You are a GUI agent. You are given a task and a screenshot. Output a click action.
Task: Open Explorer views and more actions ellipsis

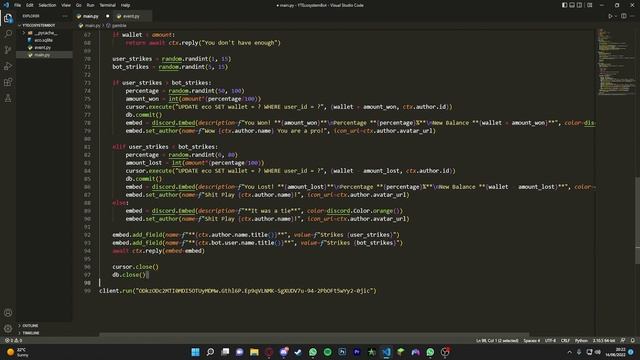click(x=65, y=16)
